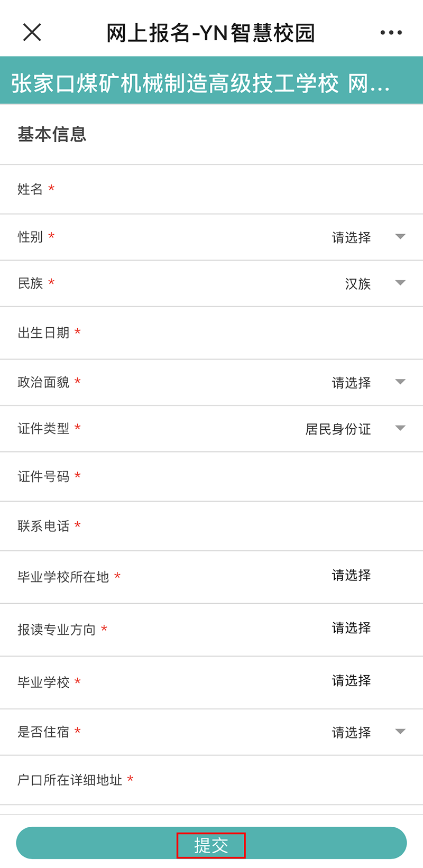Expand the 政治面貌 selection dropdown
Screen dimensions: 423x868
coord(400,382)
